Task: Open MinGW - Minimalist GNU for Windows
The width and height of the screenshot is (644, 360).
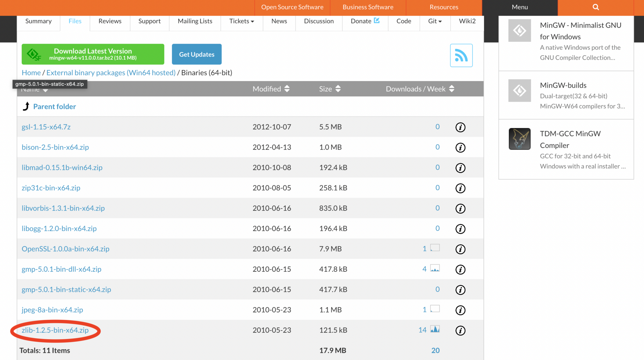Action: pyautogui.click(x=580, y=31)
